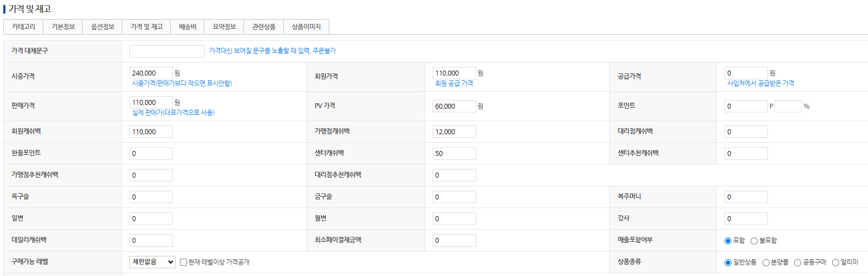Switch to the 관련상품 tab
The height and width of the screenshot is (276, 868).
coord(264,27)
